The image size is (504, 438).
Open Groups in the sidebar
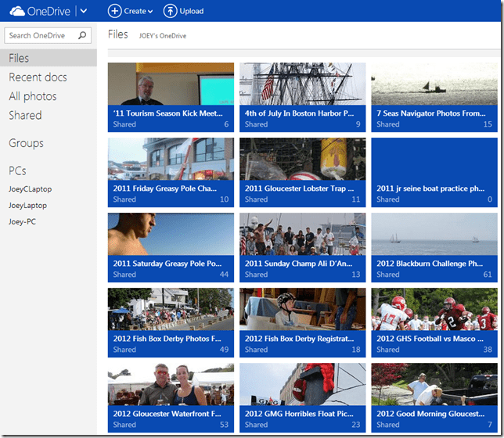click(x=26, y=143)
